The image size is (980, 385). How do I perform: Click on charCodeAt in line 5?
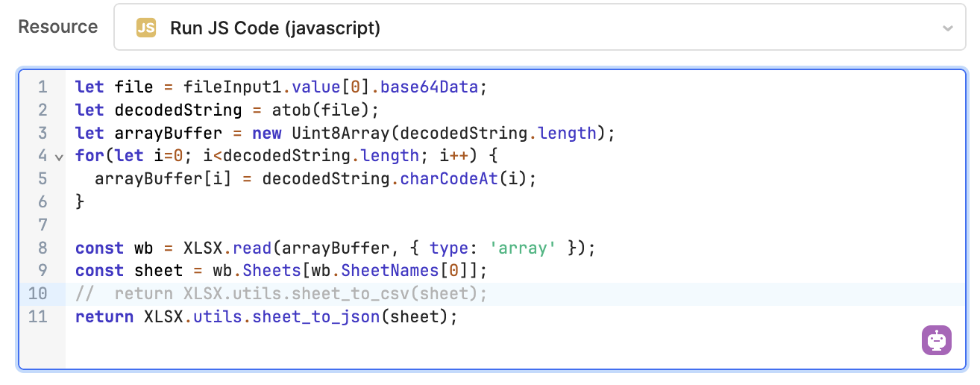tap(449, 179)
